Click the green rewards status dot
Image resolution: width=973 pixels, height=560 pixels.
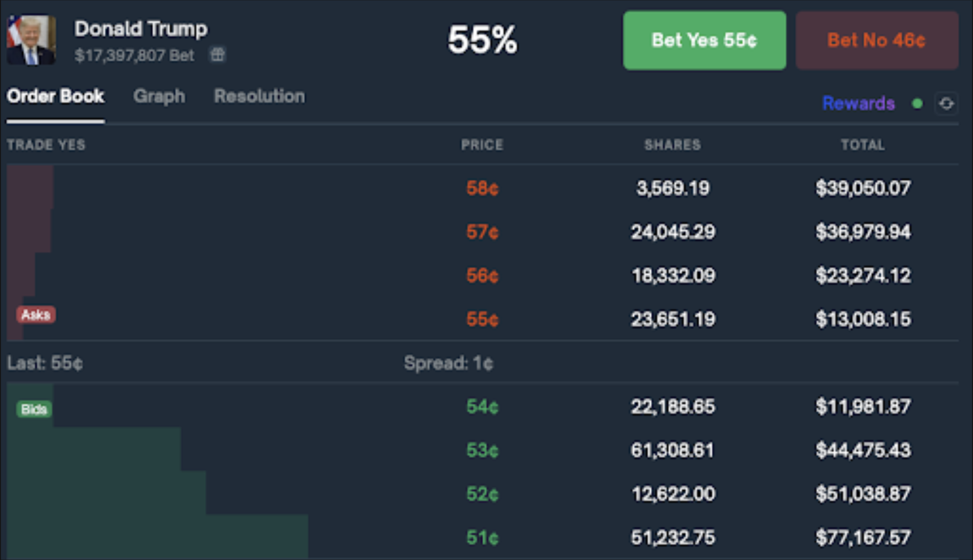click(x=917, y=103)
